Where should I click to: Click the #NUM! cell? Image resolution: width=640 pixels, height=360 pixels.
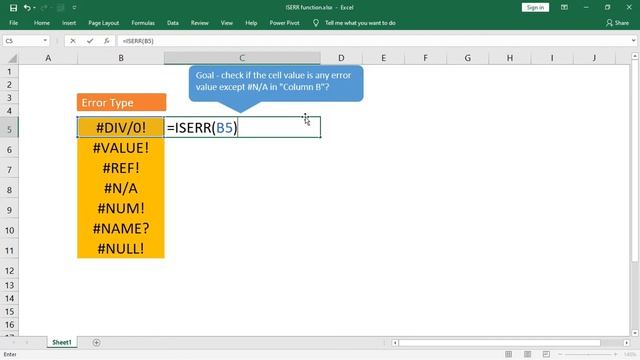(x=121, y=208)
